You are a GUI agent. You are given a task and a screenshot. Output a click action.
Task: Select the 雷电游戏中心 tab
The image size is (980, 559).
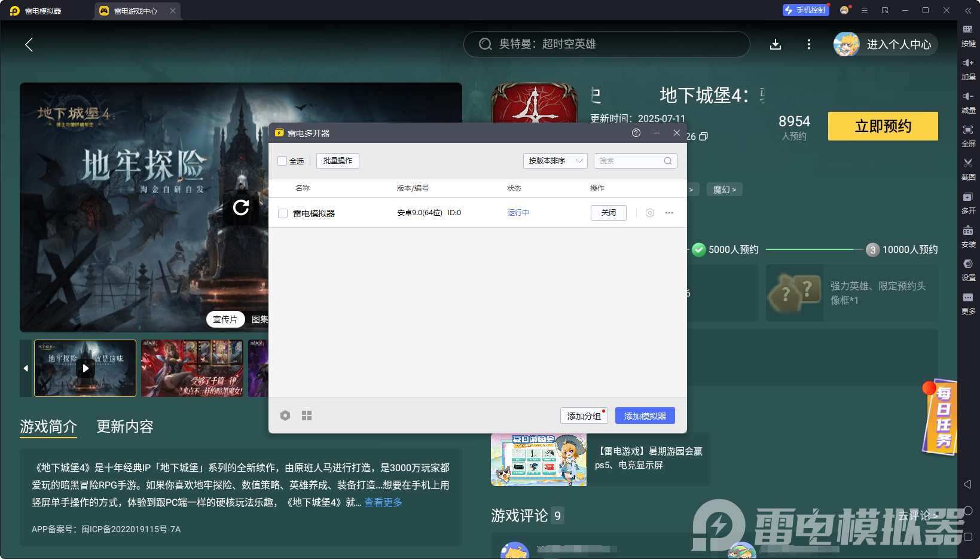point(135,11)
